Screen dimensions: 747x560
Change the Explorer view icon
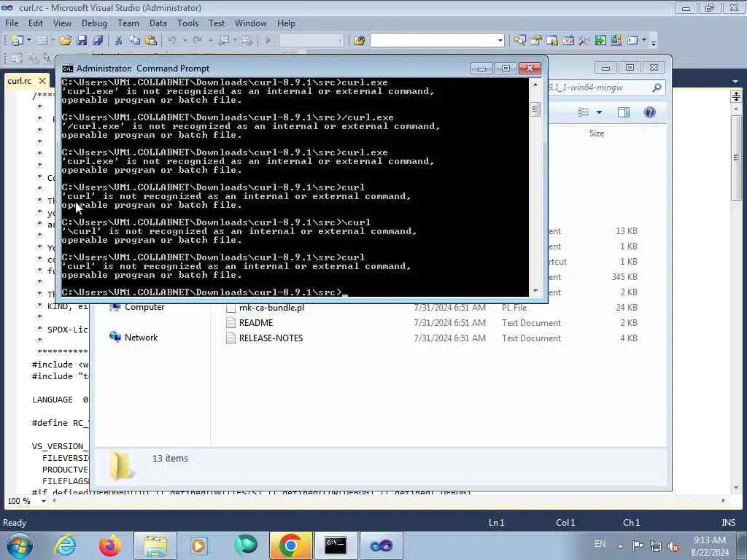(583, 112)
